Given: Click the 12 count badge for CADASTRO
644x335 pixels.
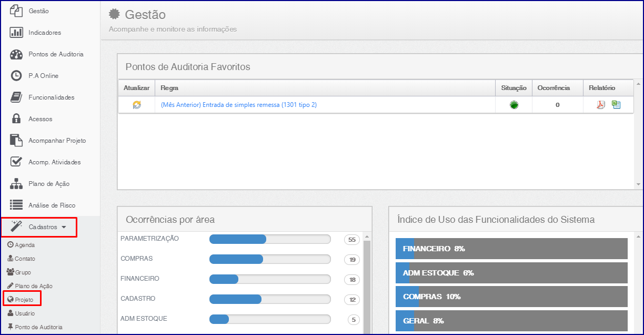Looking at the screenshot, I should tap(351, 300).
